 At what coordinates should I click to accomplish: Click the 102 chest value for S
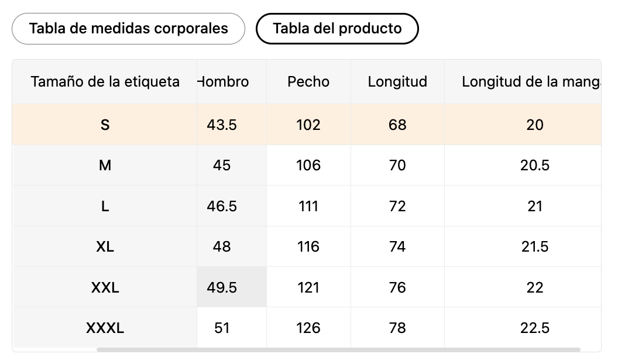pyautogui.click(x=308, y=125)
